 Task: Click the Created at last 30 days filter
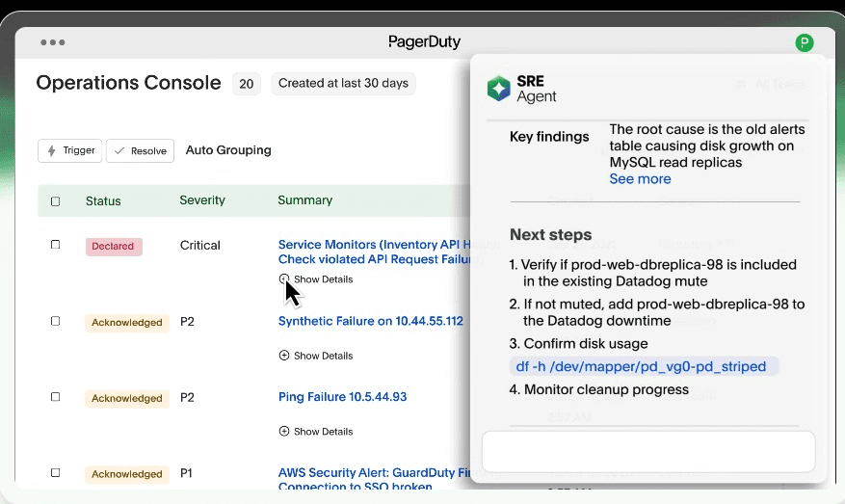[x=343, y=84]
